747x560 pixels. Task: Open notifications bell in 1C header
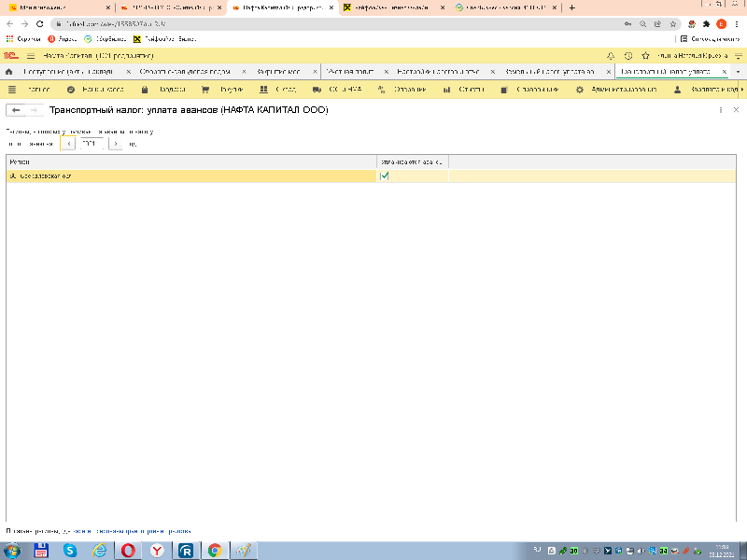coord(611,56)
